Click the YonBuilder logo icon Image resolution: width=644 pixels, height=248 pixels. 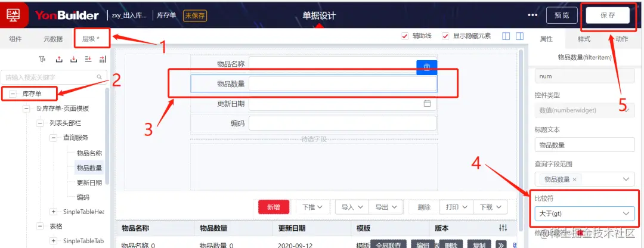[14, 15]
